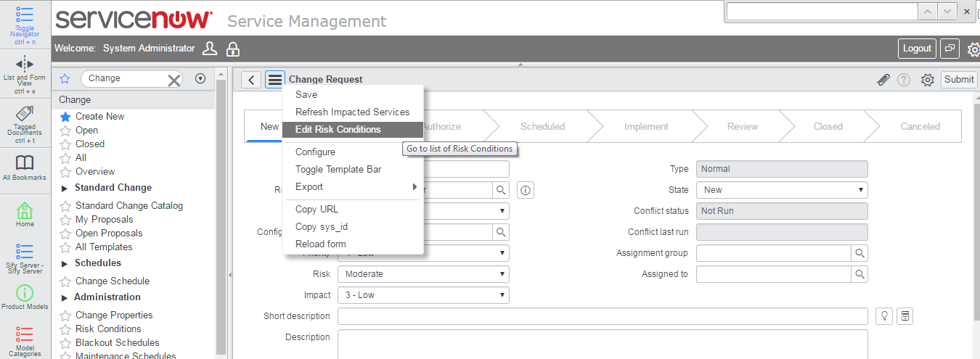Open Tagged Documents icon
This screenshot has height=359, width=980.
click(25, 113)
